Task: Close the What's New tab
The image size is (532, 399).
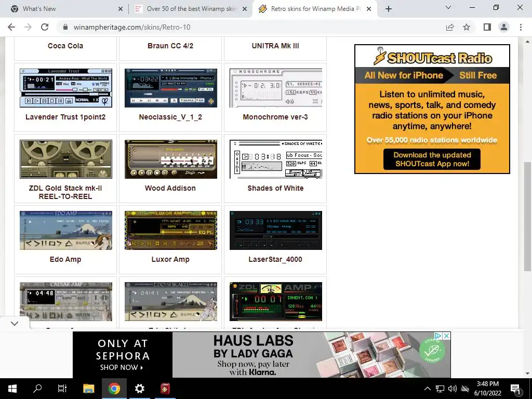Action: 121,9
